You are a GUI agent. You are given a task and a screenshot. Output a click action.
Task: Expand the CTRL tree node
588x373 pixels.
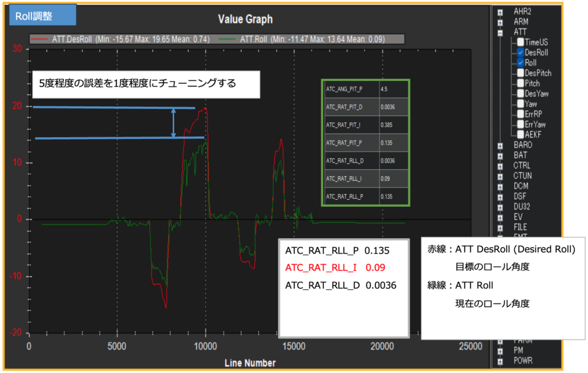[x=500, y=166]
